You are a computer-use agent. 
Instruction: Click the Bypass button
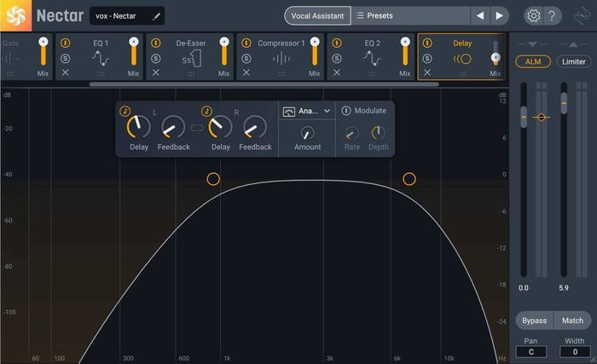coord(534,321)
